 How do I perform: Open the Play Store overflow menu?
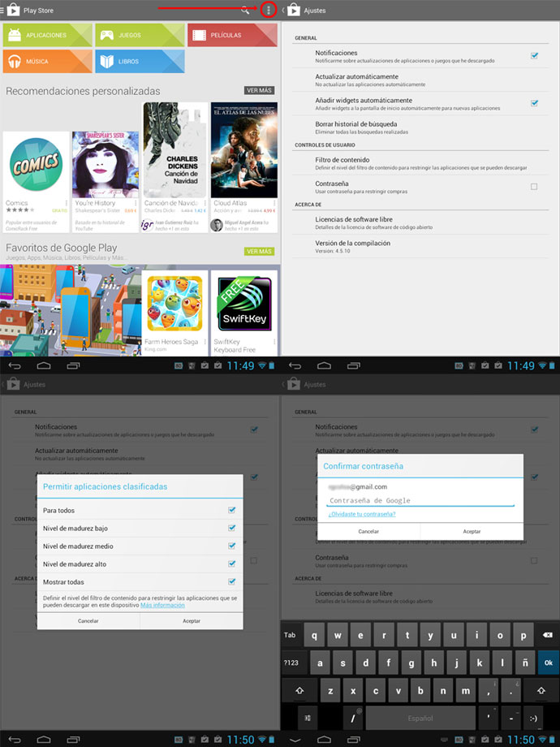point(269,10)
